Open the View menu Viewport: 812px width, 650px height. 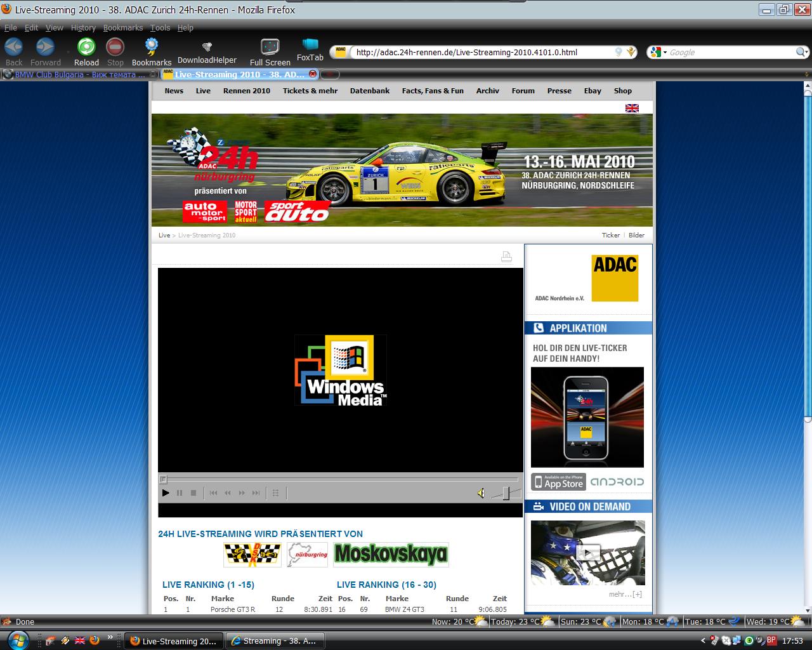click(55, 27)
